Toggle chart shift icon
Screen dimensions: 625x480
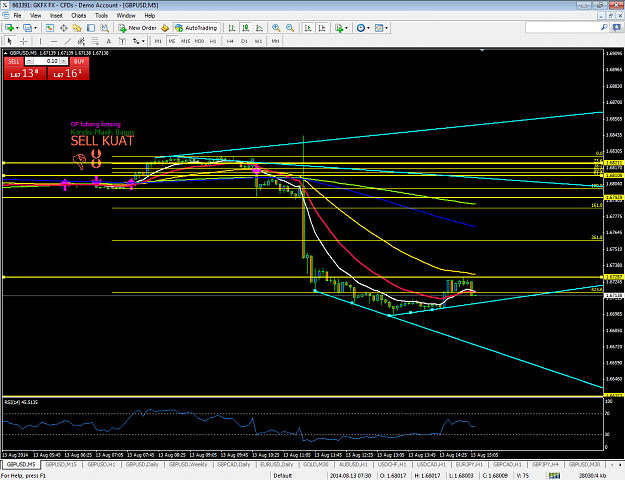322,28
